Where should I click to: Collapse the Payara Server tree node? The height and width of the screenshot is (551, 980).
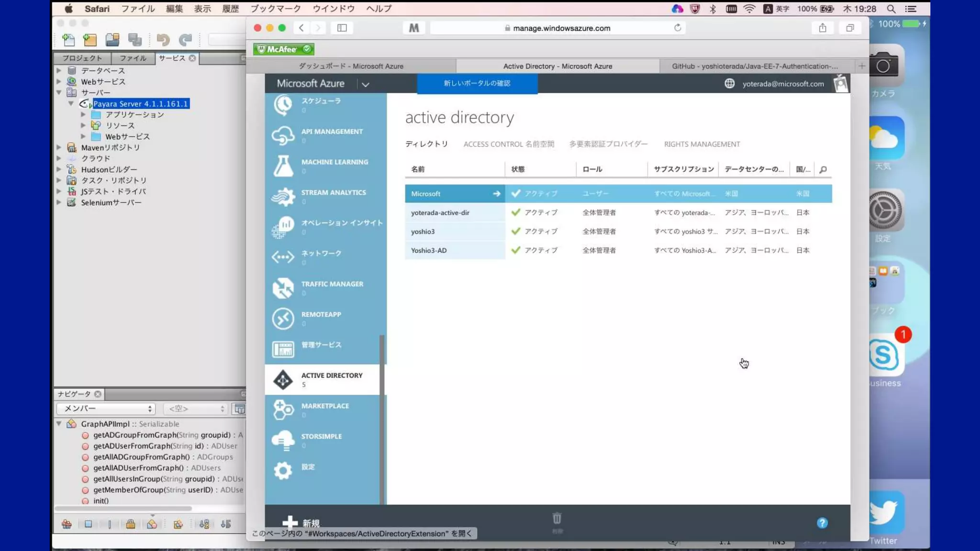71,104
